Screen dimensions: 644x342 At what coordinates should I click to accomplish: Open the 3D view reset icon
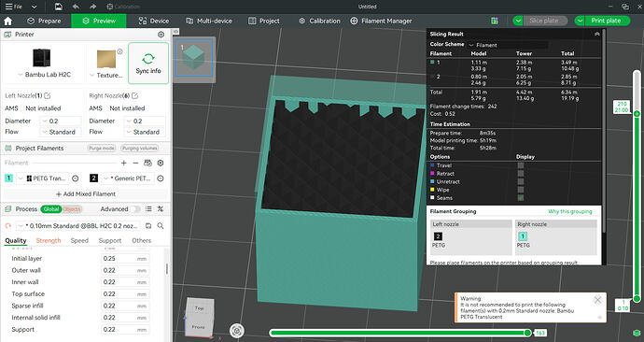[x=236, y=331]
